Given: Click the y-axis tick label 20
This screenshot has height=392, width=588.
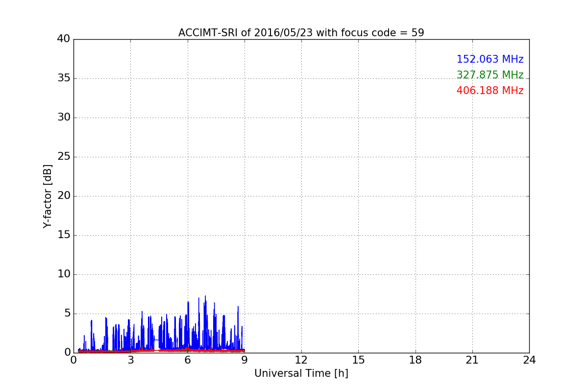Looking at the screenshot, I should click(64, 196).
